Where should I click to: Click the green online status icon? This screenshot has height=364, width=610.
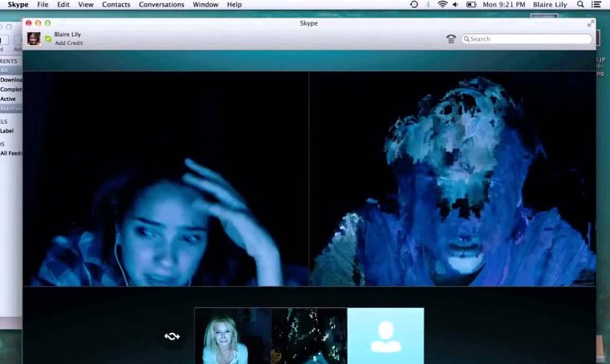coord(48,38)
